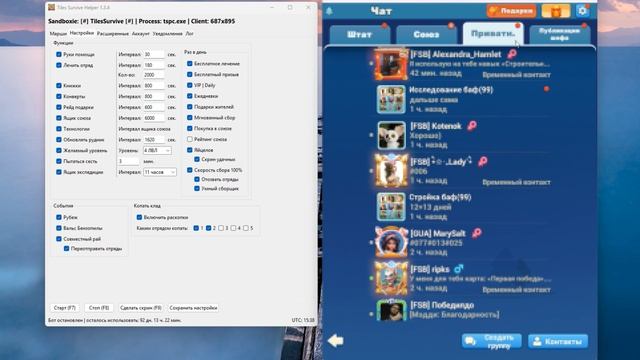
Task: Open the [FSB] ripks avatar
Action: tap(391, 278)
